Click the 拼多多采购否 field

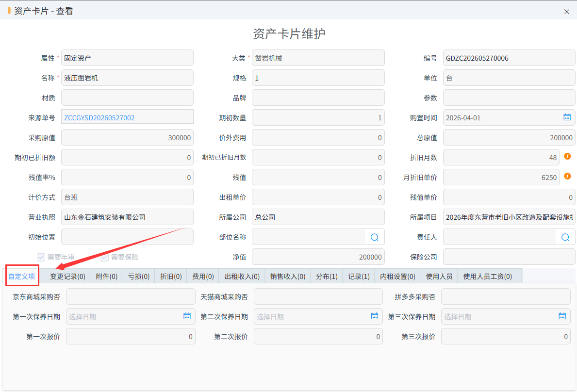(x=506, y=296)
